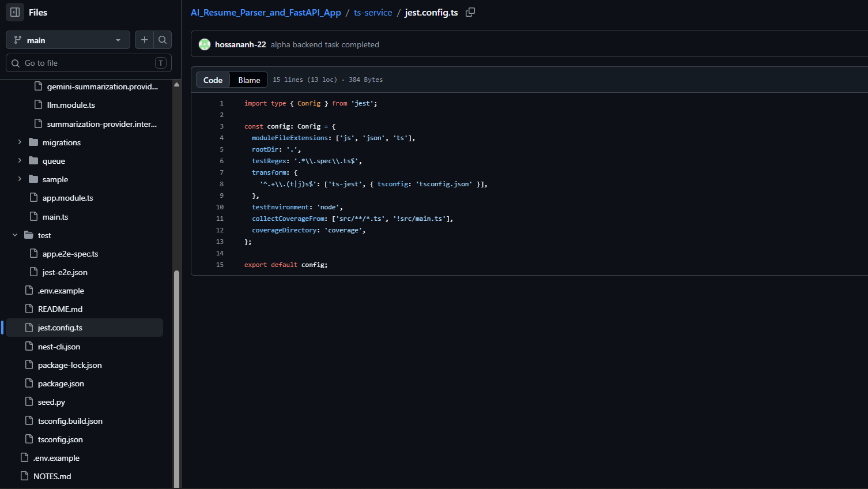Click the search magnifier icon button
The height and width of the screenshot is (489, 868).
(x=163, y=40)
